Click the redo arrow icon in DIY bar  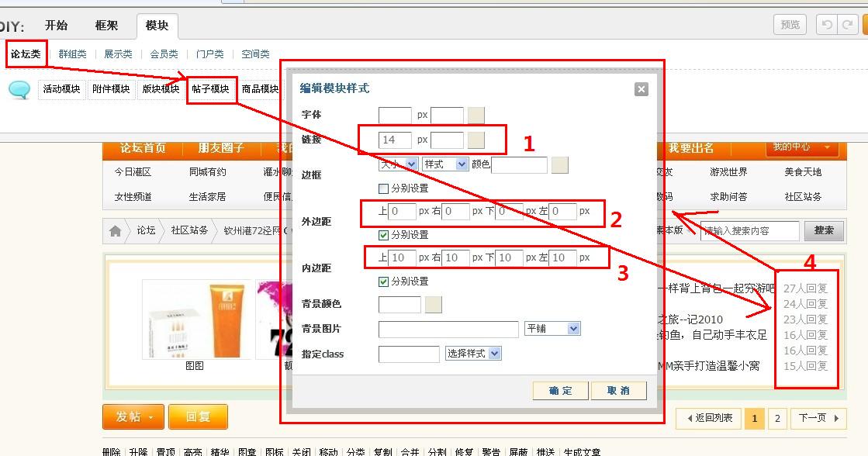point(847,25)
